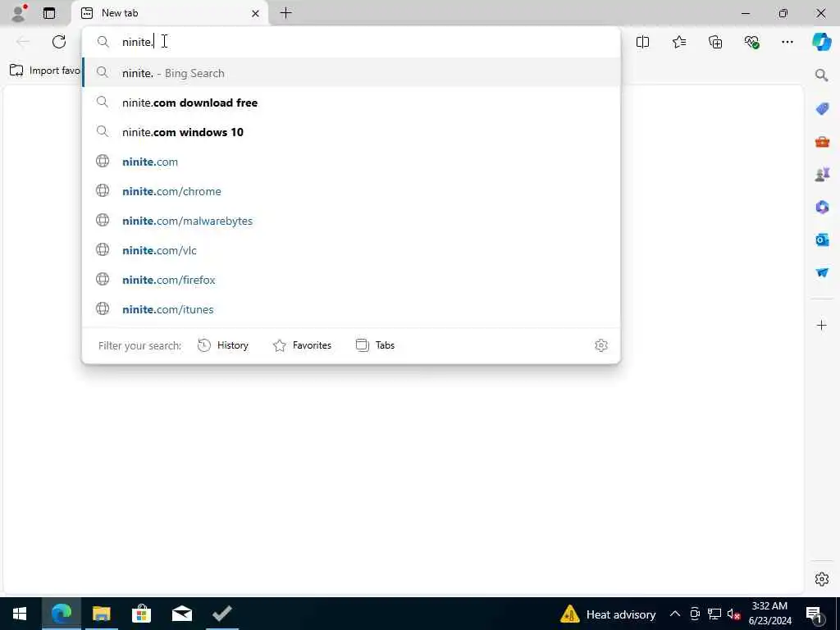
Task: Open the checkmark app on taskbar
Action: click(221, 614)
